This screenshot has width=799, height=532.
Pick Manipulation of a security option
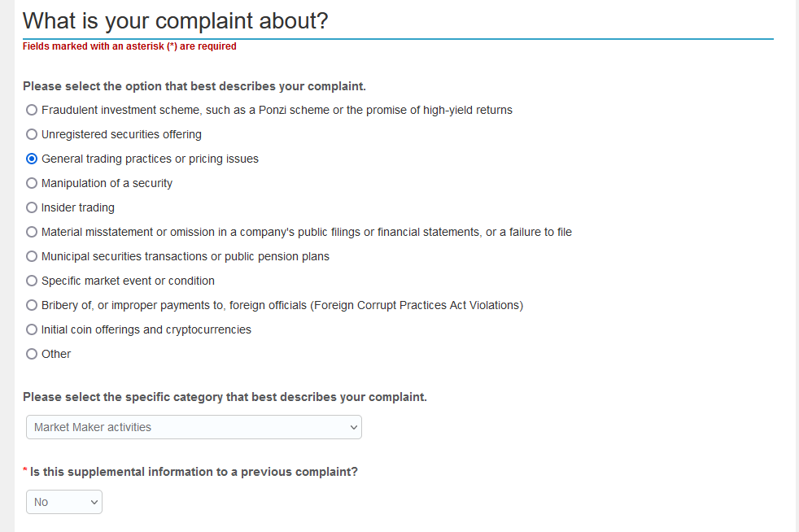(32, 183)
